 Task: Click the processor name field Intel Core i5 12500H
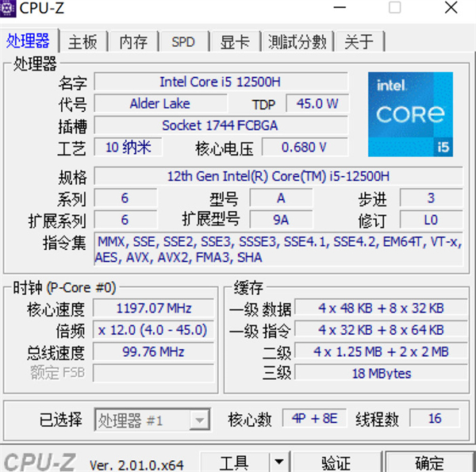(x=221, y=82)
